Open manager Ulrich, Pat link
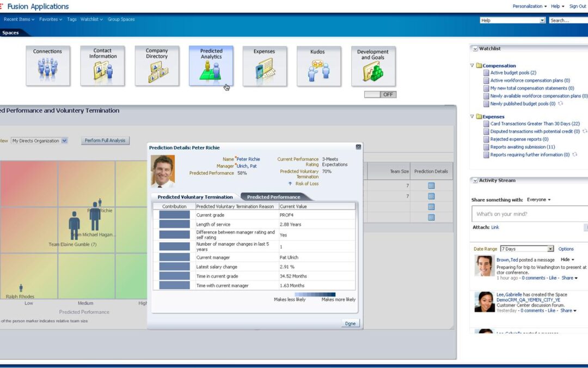Image resolution: width=588 pixels, height=368 pixels. pos(247,166)
